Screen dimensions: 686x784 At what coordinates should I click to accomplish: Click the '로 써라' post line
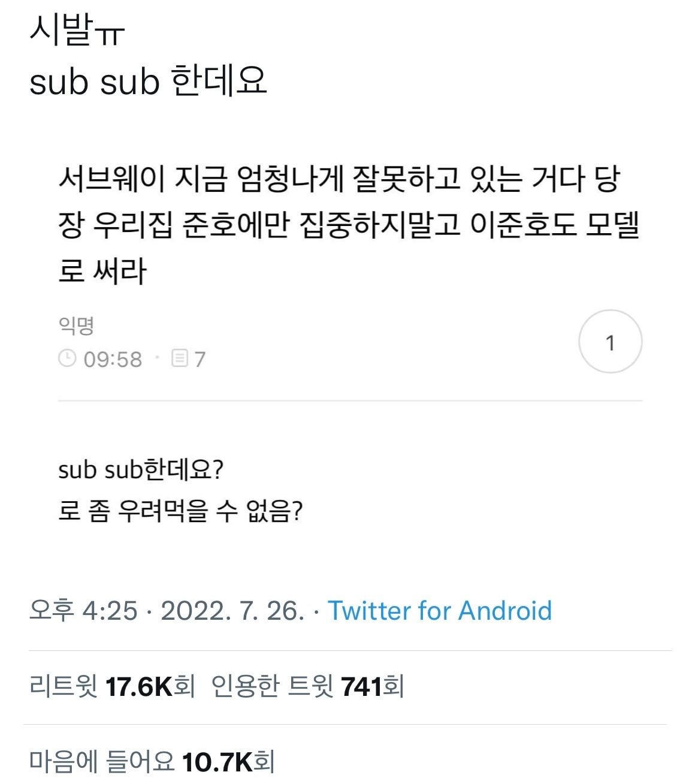click(102, 271)
